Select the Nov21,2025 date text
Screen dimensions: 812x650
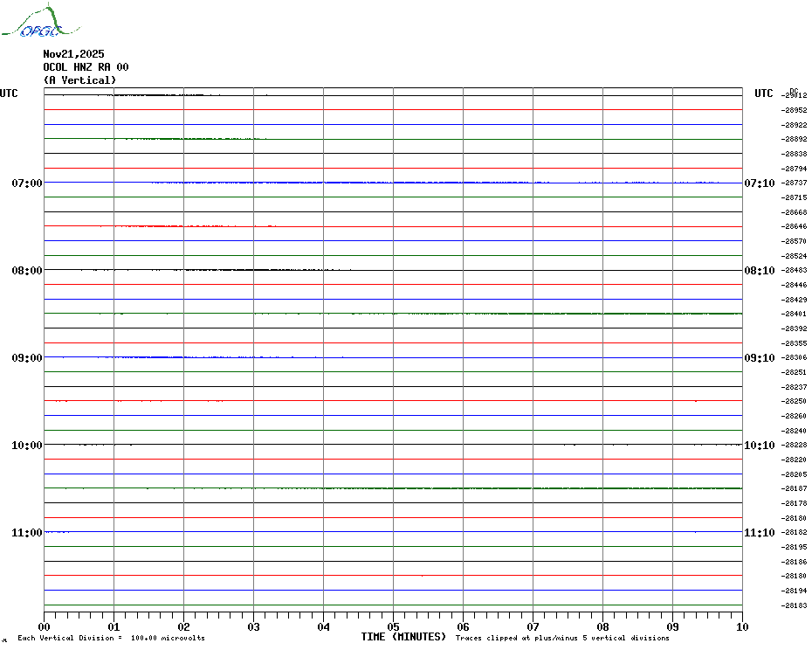click(73, 54)
